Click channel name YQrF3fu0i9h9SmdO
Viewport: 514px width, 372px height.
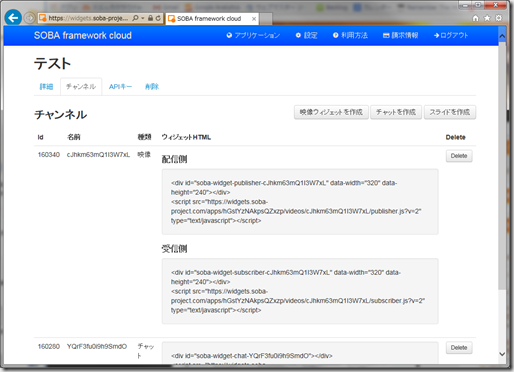click(x=97, y=347)
